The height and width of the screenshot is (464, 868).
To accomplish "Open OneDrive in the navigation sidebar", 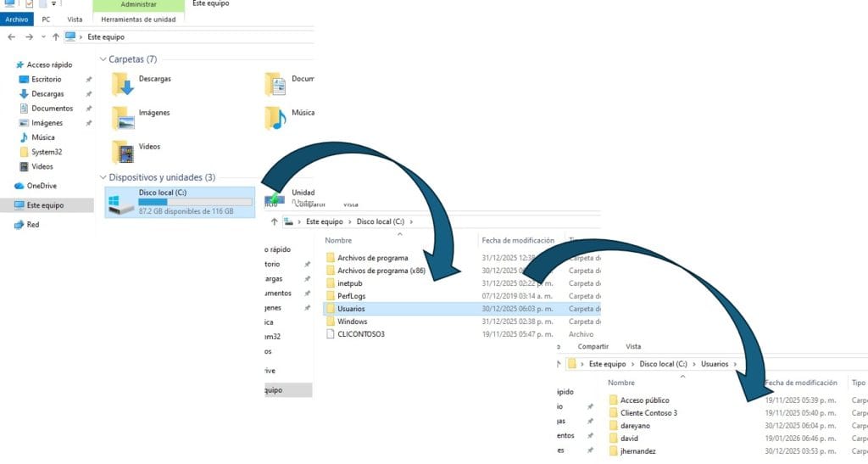I will click(x=42, y=186).
